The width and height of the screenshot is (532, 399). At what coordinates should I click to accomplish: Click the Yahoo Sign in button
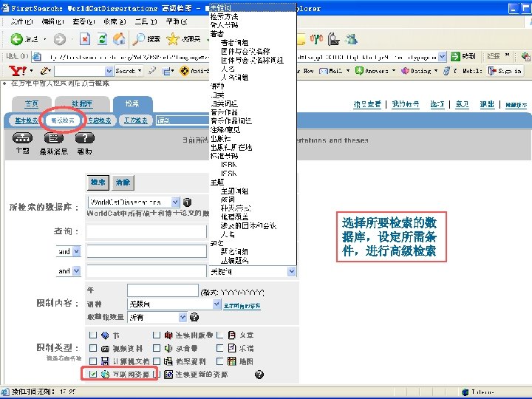[505, 71]
